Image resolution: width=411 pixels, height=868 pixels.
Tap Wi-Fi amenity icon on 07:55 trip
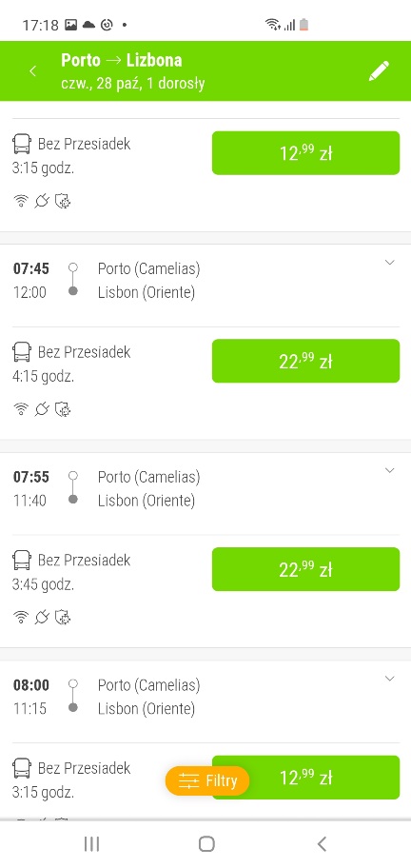(21, 618)
